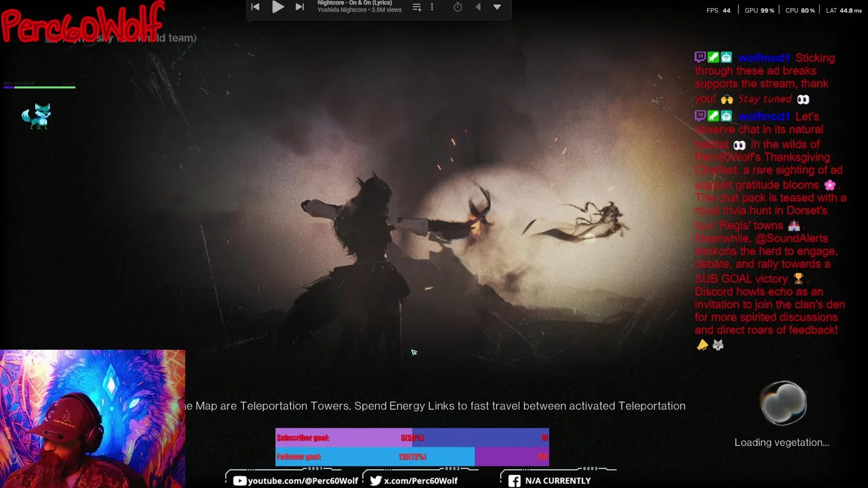Click the Subscriber goal progress bar
Image resolution: width=868 pixels, height=488 pixels.
412,438
